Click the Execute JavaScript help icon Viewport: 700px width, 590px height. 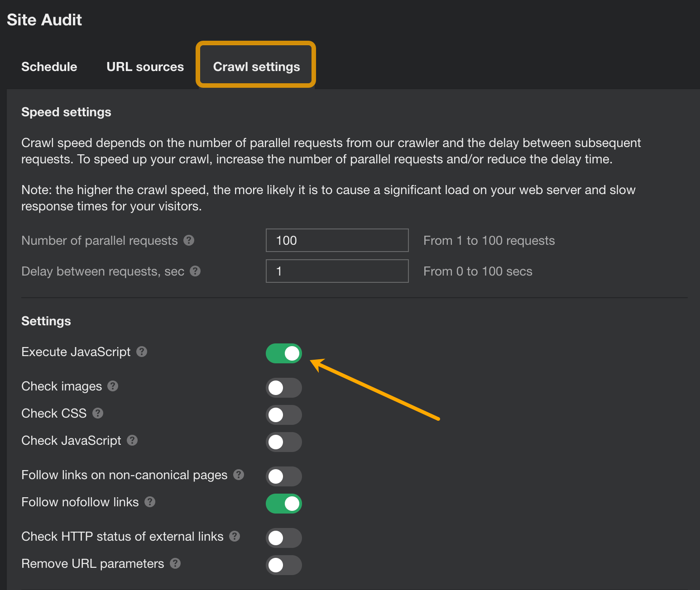[x=142, y=352]
